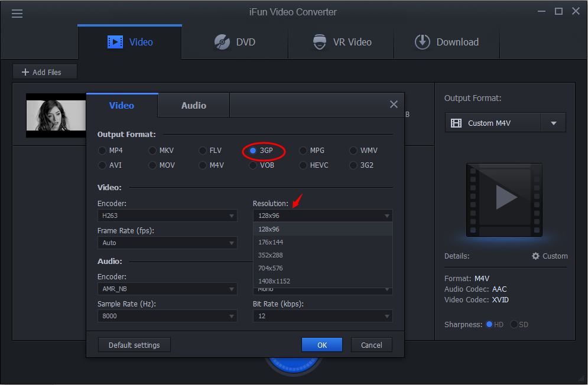Viewport: 588px width, 385px height.
Task: Open the DVD main tab
Action: coord(235,42)
